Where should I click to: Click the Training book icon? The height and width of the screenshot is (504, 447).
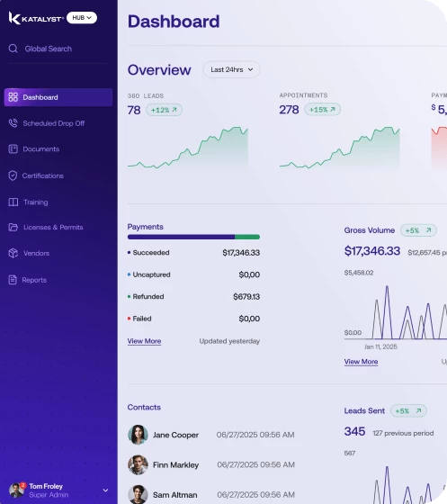pos(13,202)
